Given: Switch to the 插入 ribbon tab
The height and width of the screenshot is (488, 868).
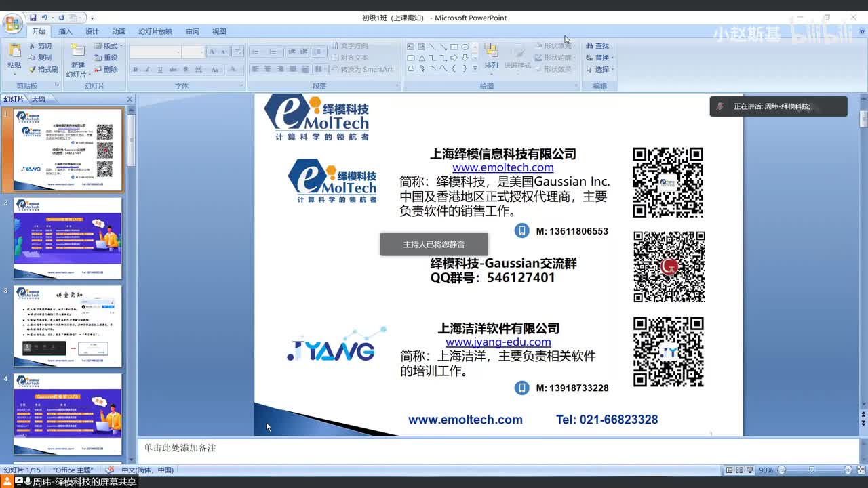Looking at the screenshot, I should [65, 31].
